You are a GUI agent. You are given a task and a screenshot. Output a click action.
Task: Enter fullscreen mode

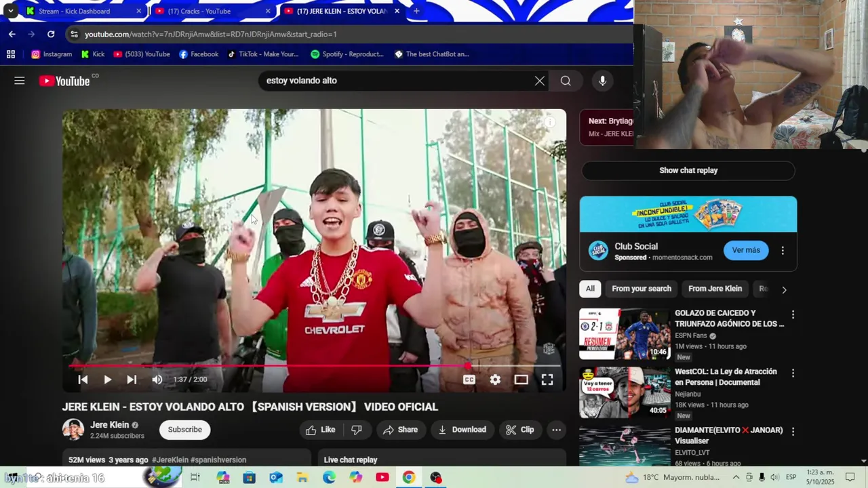(547, 380)
